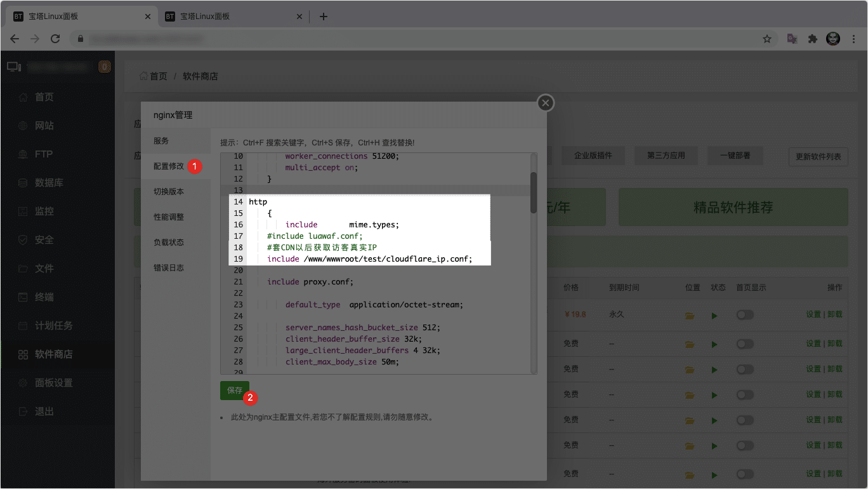The width and height of the screenshot is (868, 489).
Task: Close the first 宝塔Linux面板 browser tab
Action: (148, 17)
